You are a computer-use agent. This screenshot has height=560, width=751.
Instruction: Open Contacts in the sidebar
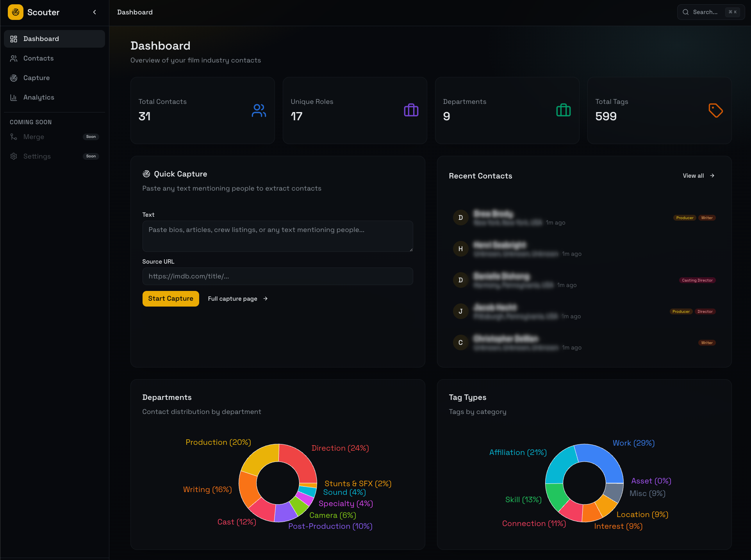[x=38, y=58]
